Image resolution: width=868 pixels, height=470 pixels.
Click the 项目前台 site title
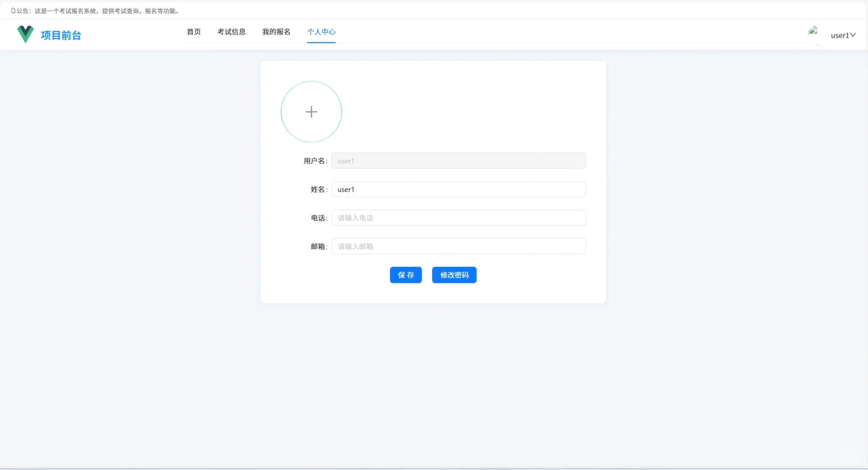tap(61, 35)
